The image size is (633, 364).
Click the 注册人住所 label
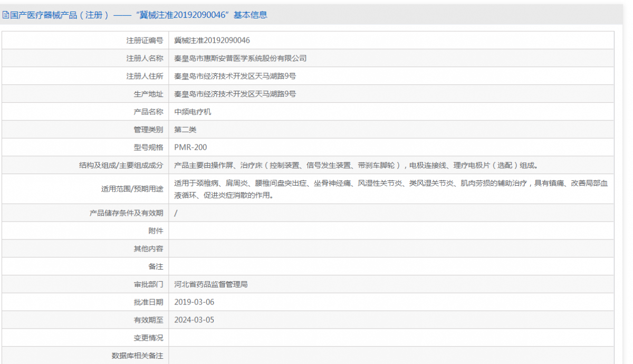click(x=145, y=76)
